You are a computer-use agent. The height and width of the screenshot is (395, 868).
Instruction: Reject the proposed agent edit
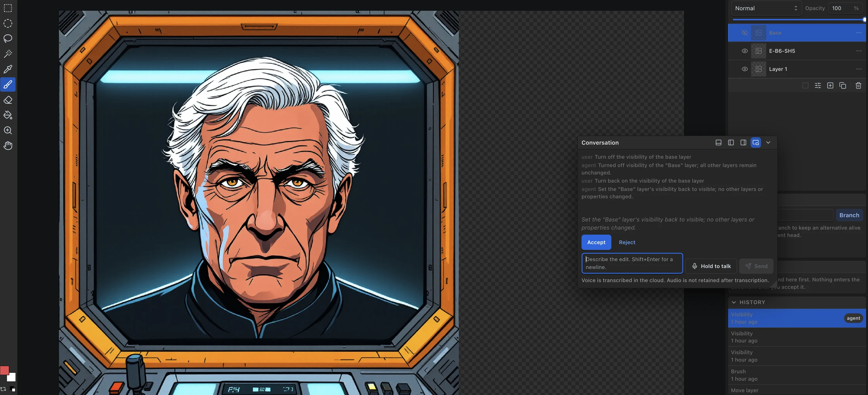pyautogui.click(x=627, y=242)
